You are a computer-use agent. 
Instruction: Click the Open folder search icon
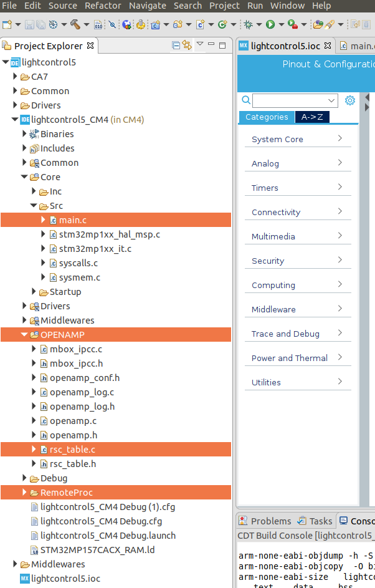[x=318, y=25]
